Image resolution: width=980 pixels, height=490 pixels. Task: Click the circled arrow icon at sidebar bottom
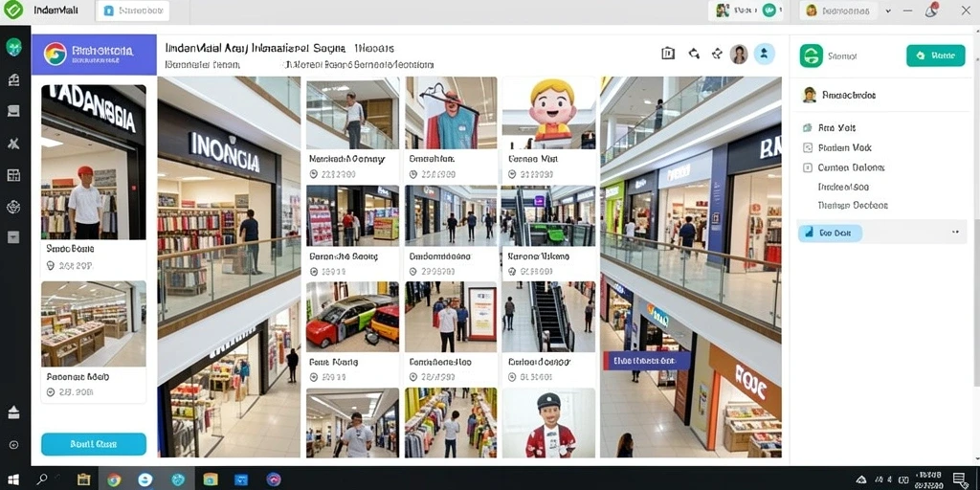[x=13, y=445]
